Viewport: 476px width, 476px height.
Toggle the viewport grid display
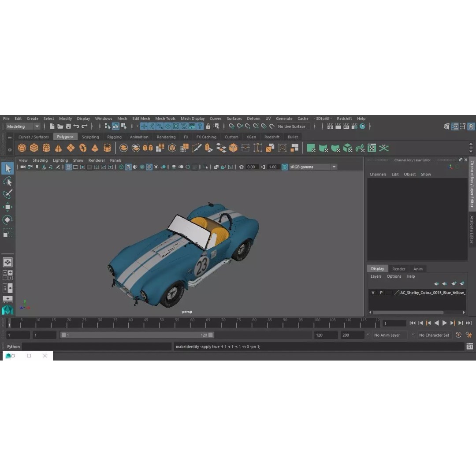[69, 167]
